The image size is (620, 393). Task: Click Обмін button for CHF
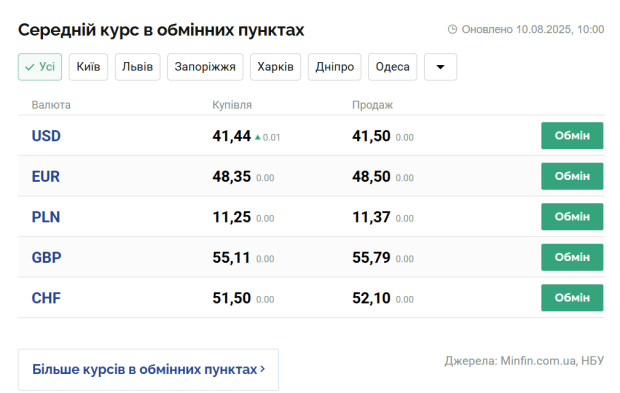[x=572, y=298]
